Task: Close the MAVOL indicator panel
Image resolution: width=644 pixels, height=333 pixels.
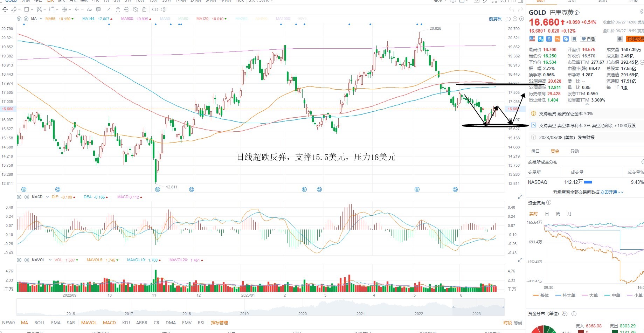Action: [x=27, y=260]
